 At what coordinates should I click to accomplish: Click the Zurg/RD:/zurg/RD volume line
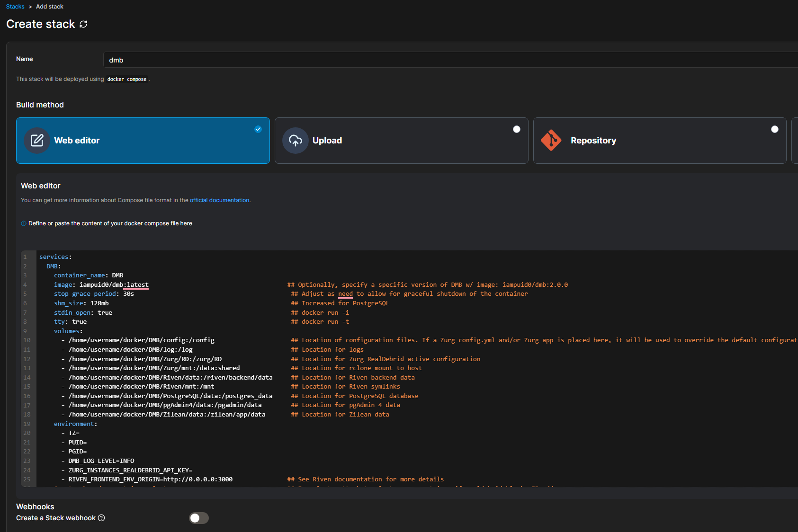[142, 359]
